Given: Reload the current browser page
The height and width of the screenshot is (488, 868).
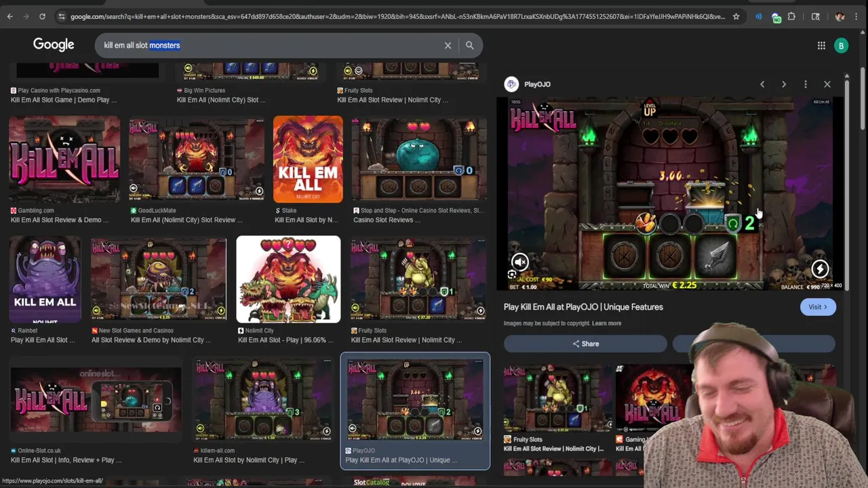Looking at the screenshot, I should click(42, 16).
